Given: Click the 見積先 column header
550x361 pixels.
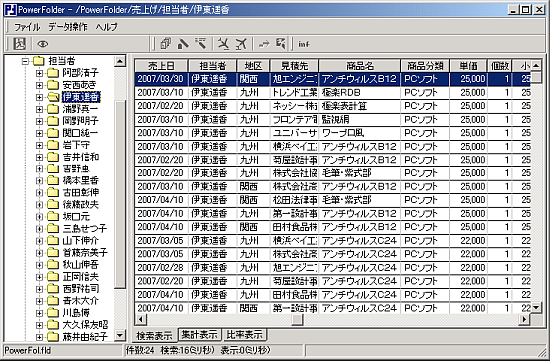Looking at the screenshot, I should [x=294, y=66].
